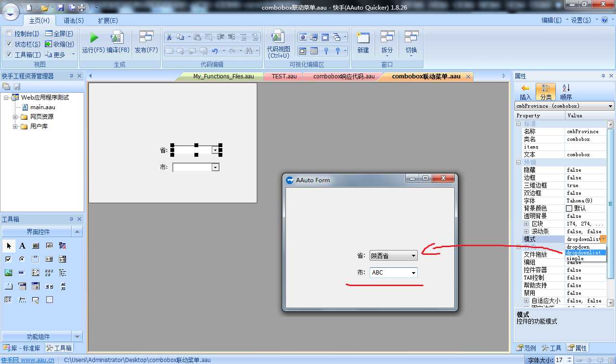Screen dimensions: 616x364
Task: Open the combobox响应代码.aau tab
Action: [344, 76]
